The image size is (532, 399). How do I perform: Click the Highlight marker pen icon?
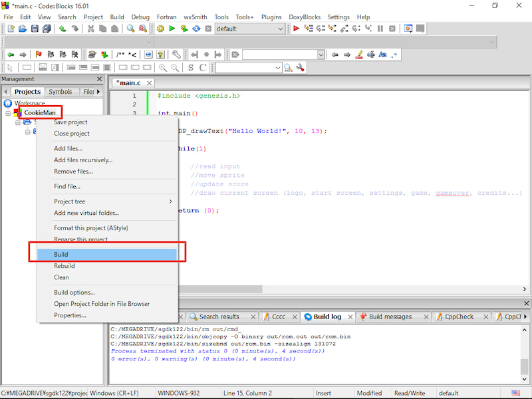pos(359,55)
